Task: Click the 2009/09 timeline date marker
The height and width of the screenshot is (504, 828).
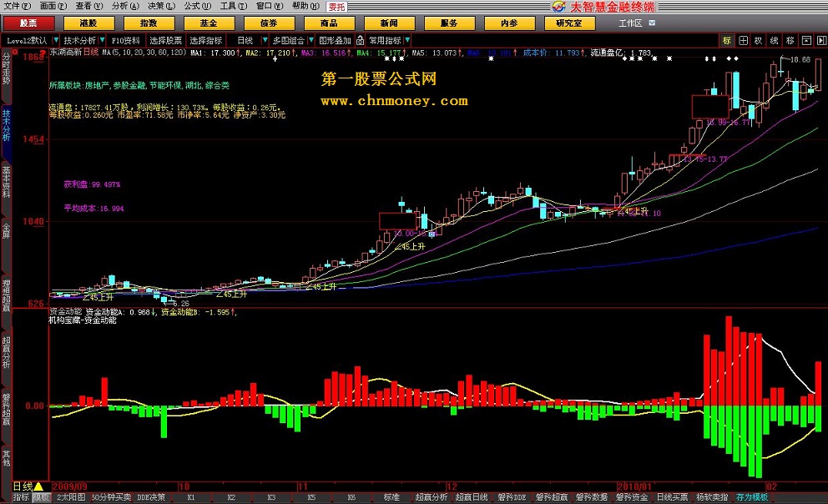Action: click(x=70, y=486)
